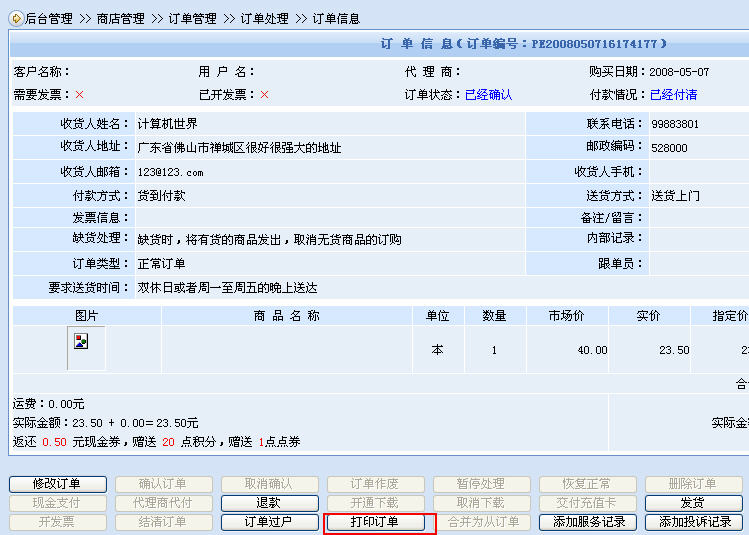The width and height of the screenshot is (749, 535).
Task: Click the greyed-out 删除订单 button
Action: [x=693, y=484]
